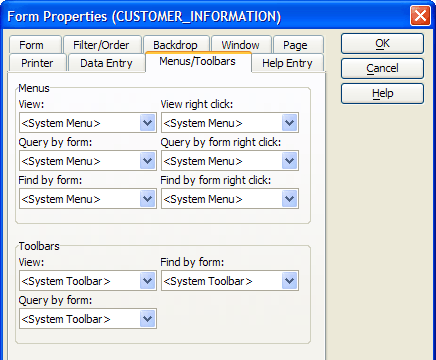This screenshot has height=360, width=436.
Task: Click Menus Find by form <System Menu> field
Action: (88, 199)
